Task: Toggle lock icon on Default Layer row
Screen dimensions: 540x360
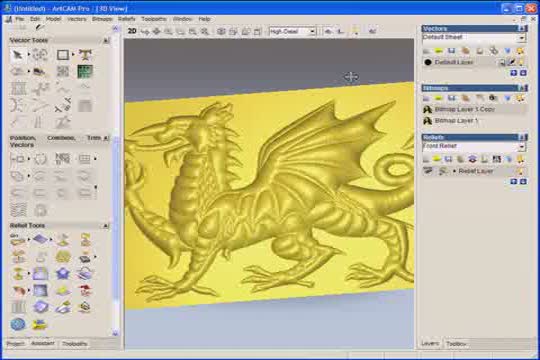Action: coord(511,62)
